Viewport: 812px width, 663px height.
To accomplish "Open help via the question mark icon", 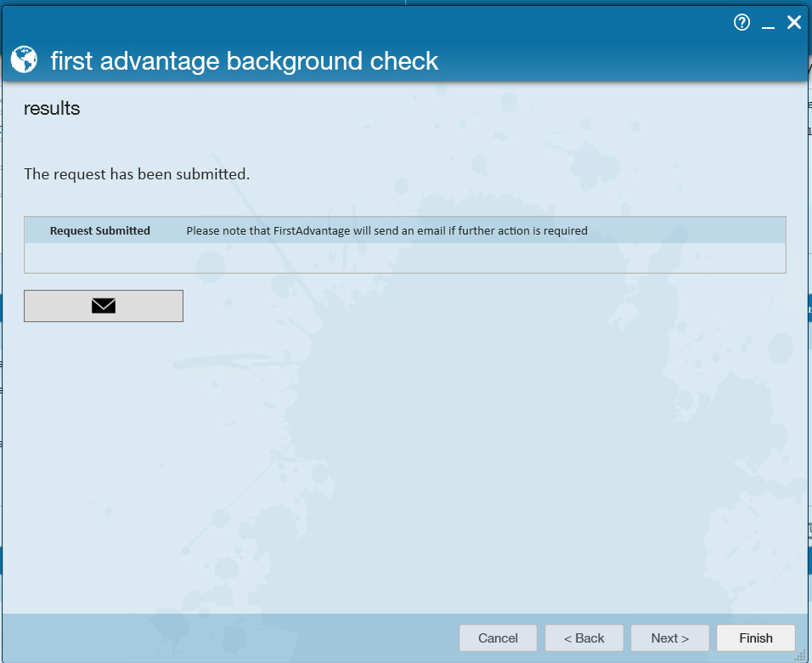I will tap(742, 22).
